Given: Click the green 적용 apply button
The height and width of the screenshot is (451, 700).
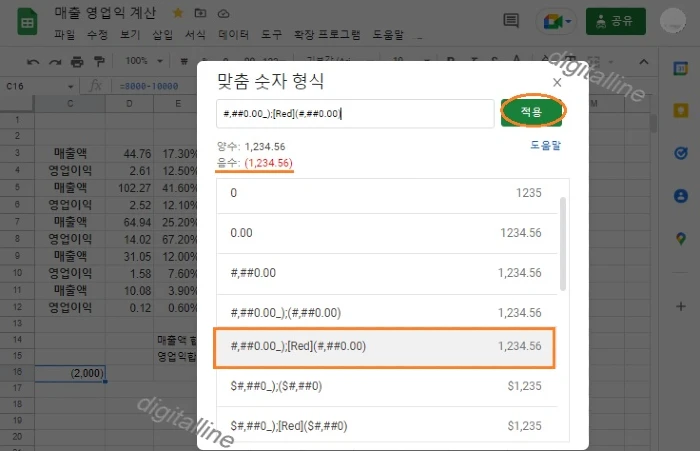Looking at the screenshot, I should pyautogui.click(x=531, y=111).
